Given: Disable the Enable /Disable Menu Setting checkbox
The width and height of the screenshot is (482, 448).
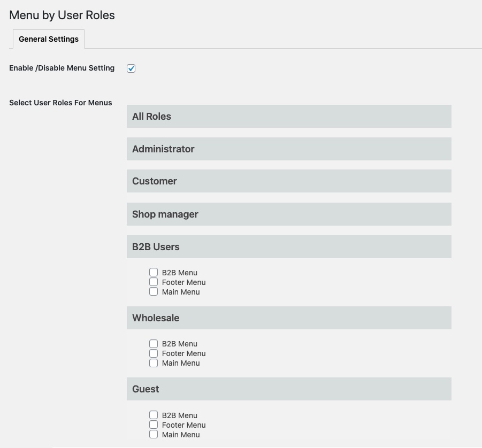Looking at the screenshot, I should (131, 68).
